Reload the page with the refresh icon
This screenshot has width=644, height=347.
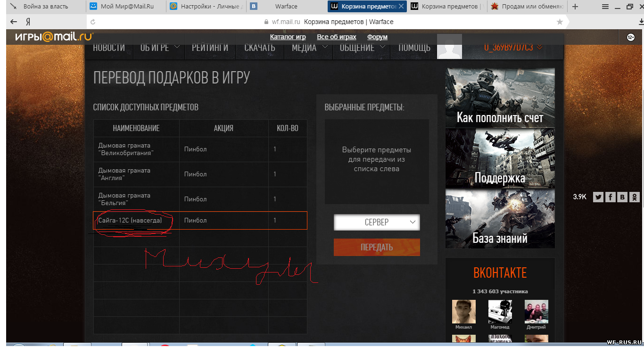coord(93,22)
